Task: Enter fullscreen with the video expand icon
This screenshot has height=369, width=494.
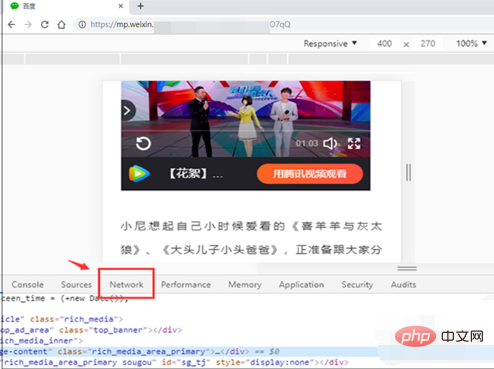Action: (x=354, y=144)
